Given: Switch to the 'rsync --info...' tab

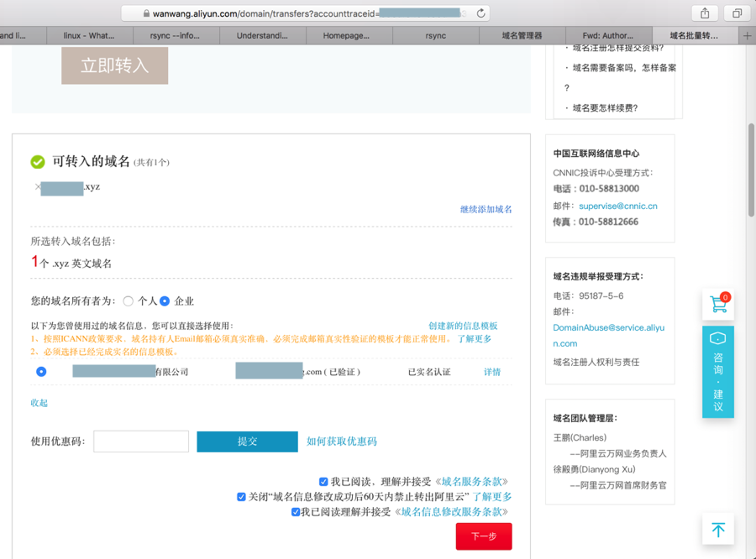Looking at the screenshot, I should click(176, 35).
